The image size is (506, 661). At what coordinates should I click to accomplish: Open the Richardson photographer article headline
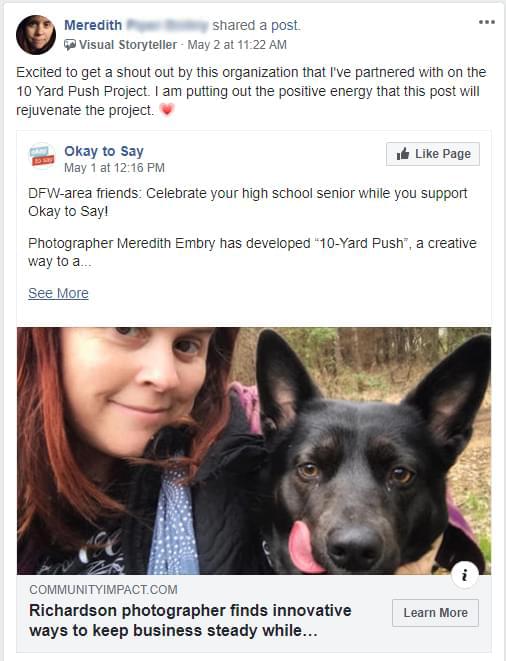pyautogui.click(x=190, y=621)
